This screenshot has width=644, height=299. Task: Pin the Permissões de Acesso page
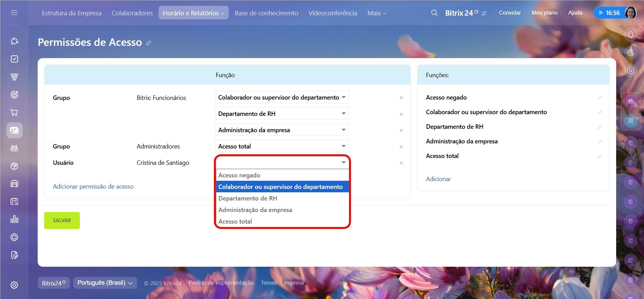(148, 43)
